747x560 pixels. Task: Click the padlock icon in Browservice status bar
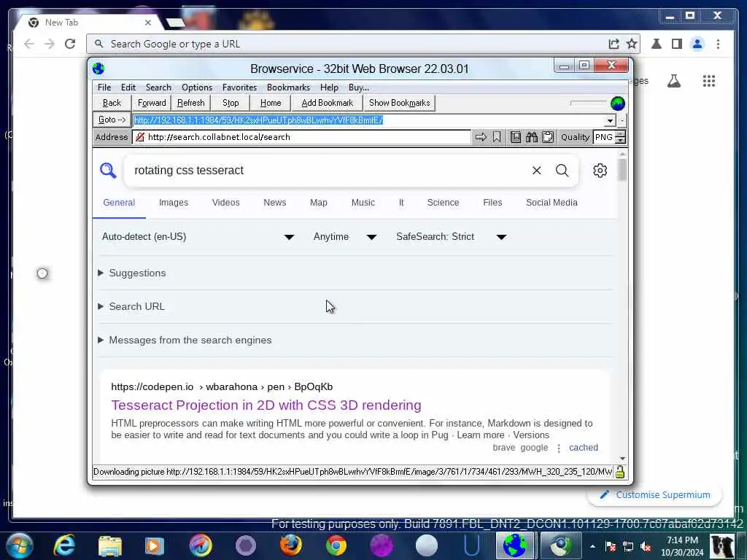click(619, 472)
